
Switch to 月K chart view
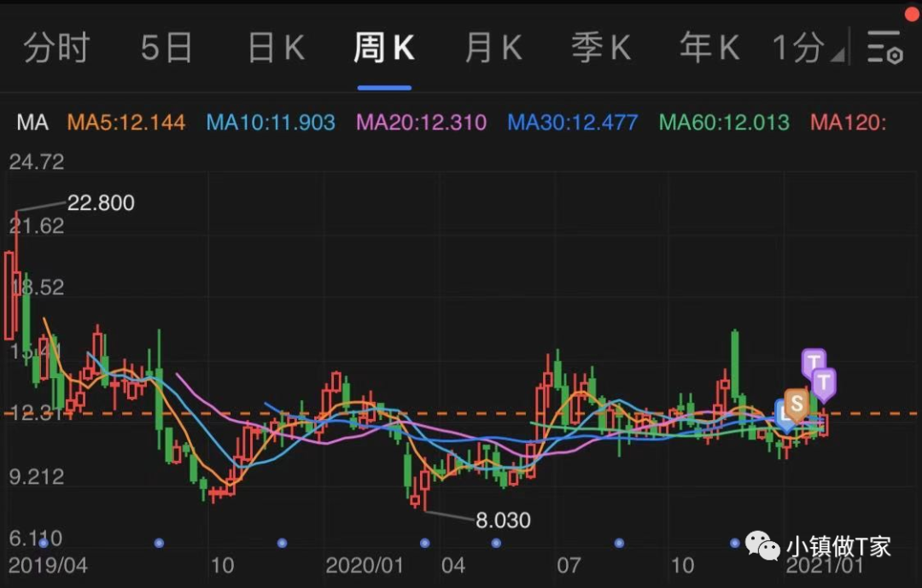[x=494, y=48]
